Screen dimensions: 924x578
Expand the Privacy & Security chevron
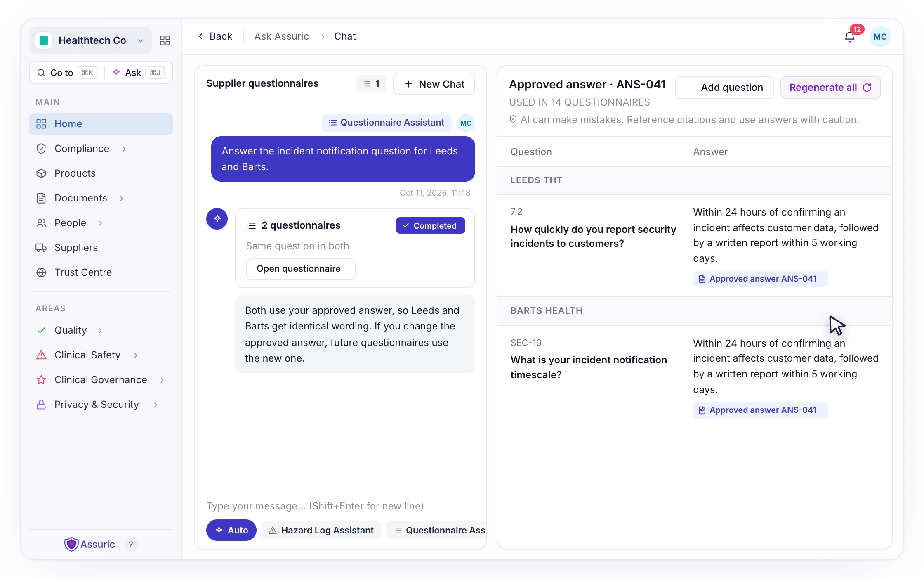pos(156,405)
